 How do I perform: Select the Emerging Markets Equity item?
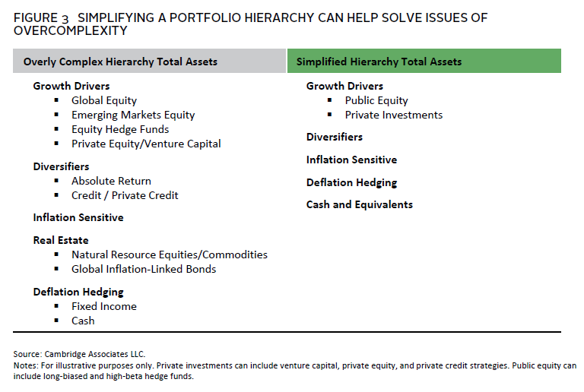click(x=133, y=115)
